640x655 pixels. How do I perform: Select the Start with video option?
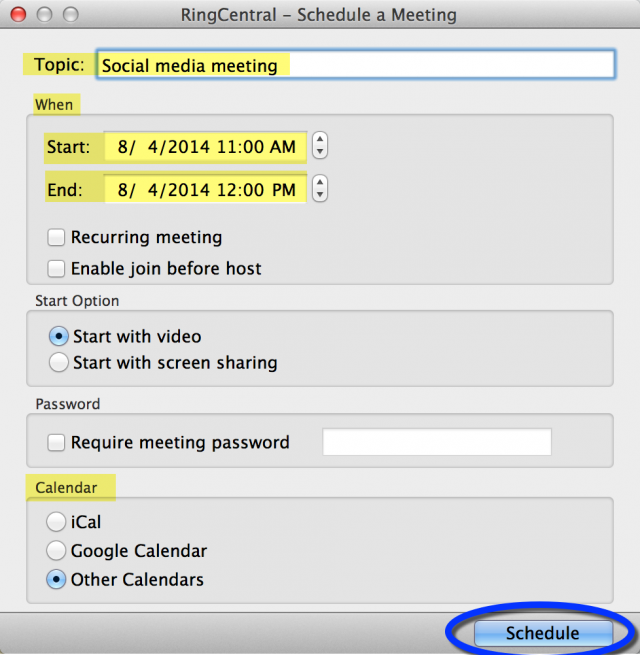click(x=59, y=337)
